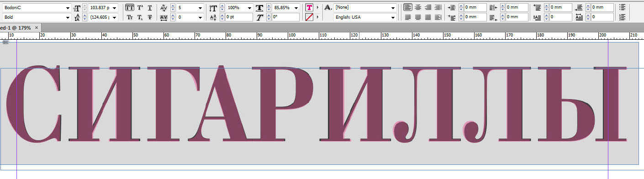Click the Vertical Scale icon
Viewport: 644px width, 179px height.
click(x=213, y=8)
